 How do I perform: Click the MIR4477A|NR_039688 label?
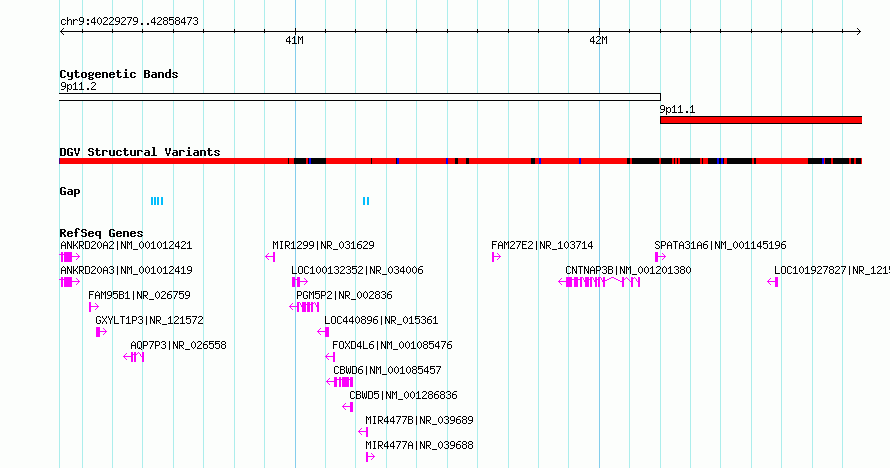pos(419,445)
